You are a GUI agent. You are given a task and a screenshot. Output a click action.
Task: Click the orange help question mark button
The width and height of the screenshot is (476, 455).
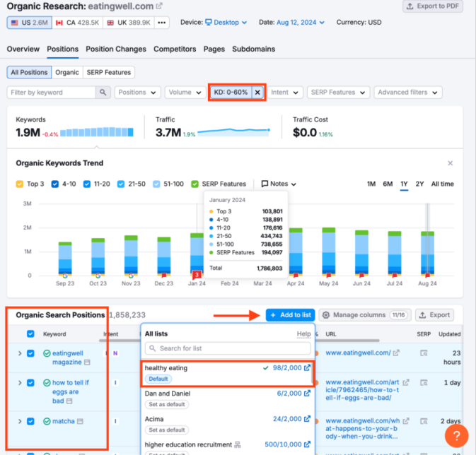pos(457,436)
